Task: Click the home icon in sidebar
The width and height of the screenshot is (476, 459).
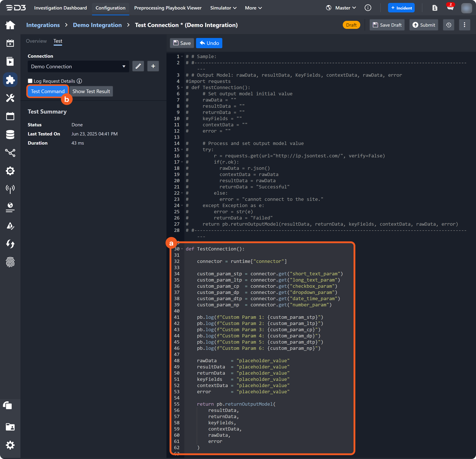Action: point(10,25)
